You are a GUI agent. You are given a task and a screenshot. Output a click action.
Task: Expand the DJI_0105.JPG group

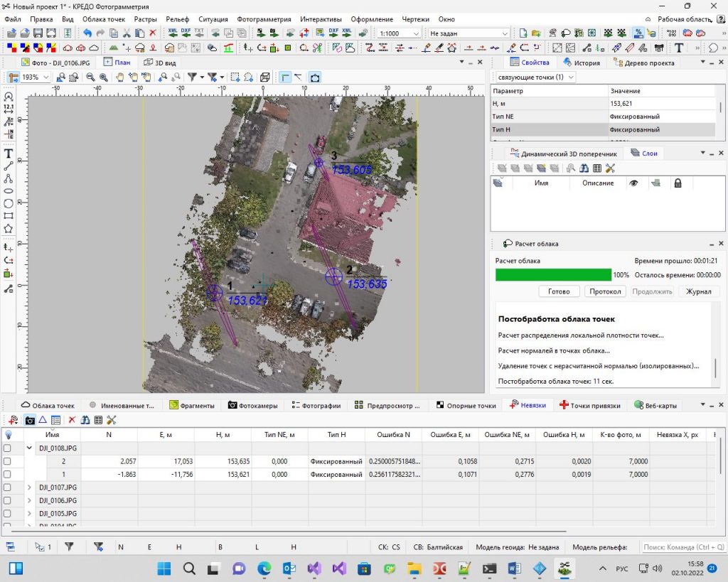[29, 513]
